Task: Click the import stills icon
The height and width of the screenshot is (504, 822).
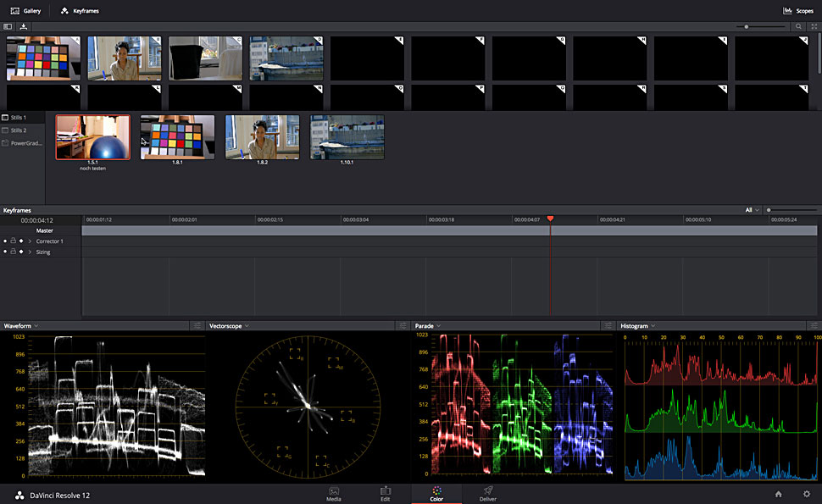Action: (24, 26)
